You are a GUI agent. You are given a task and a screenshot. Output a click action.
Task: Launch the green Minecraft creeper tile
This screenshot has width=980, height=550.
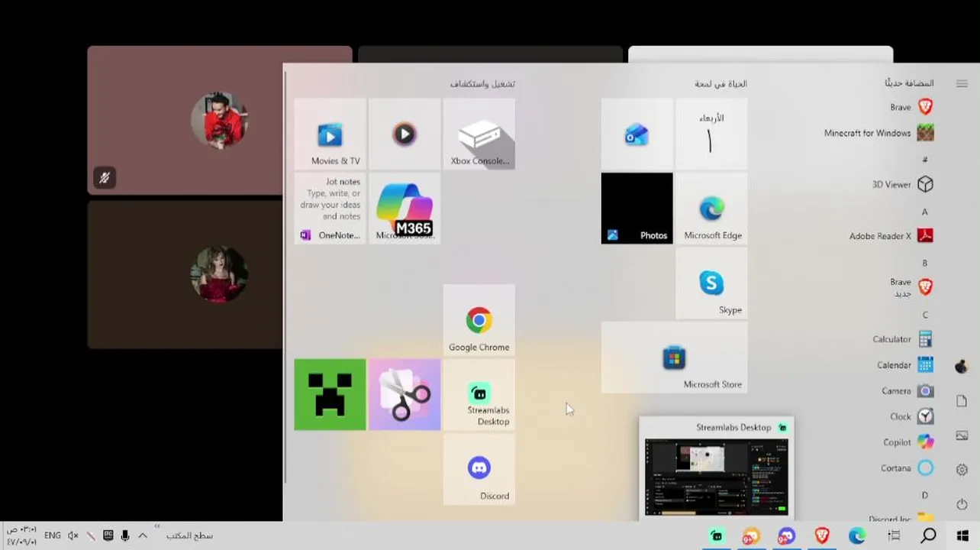point(330,395)
